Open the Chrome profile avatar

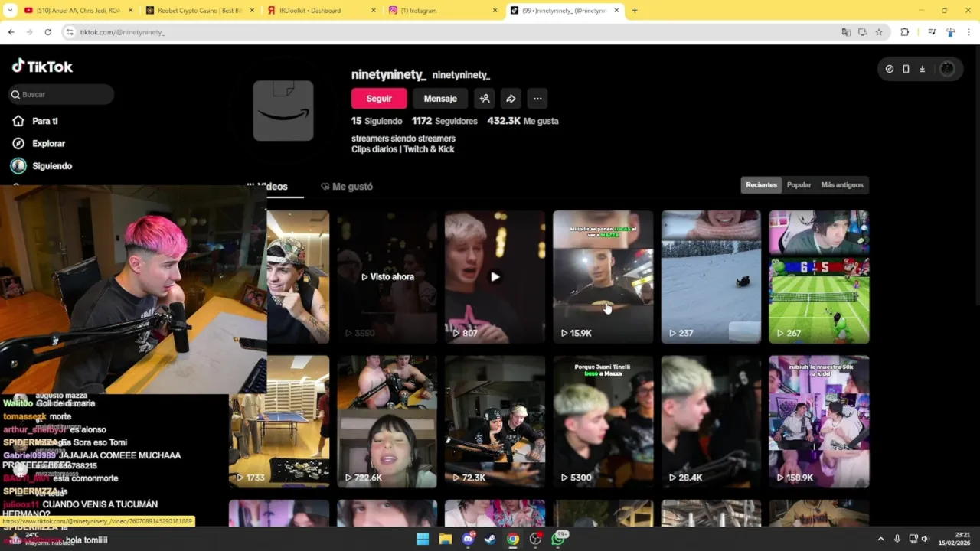pos(950,32)
